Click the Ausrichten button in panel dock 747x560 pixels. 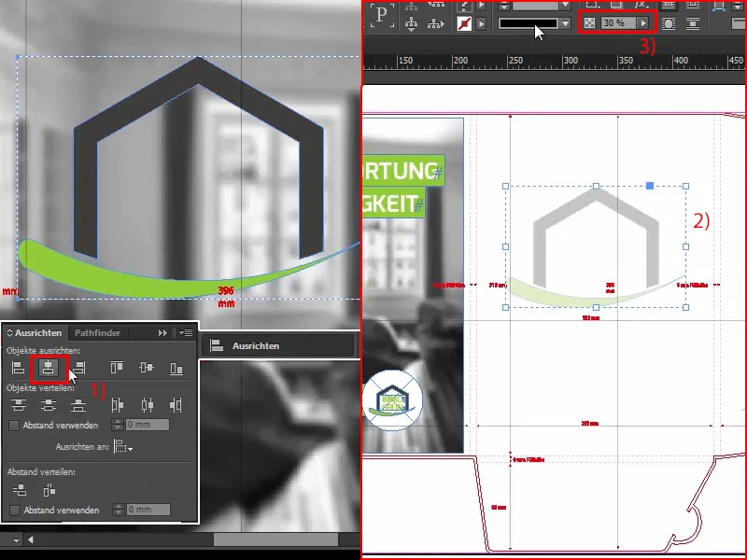[x=278, y=345]
